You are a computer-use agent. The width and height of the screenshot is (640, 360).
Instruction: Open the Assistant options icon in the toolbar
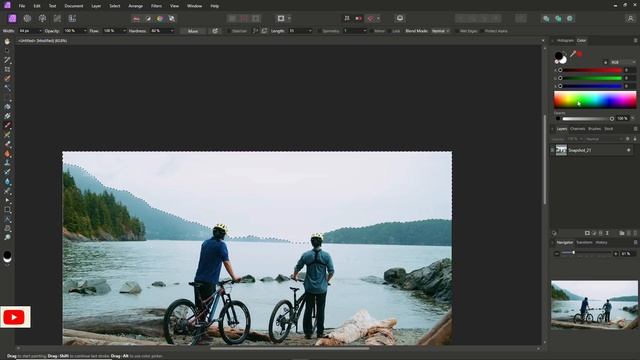pyautogui.click(x=400, y=18)
